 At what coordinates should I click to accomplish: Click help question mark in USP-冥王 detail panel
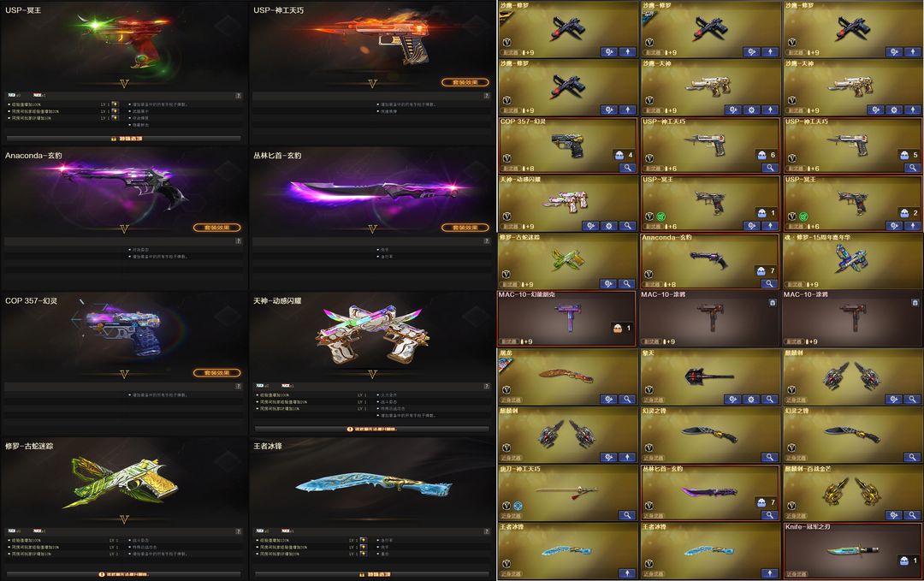[x=238, y=96]
